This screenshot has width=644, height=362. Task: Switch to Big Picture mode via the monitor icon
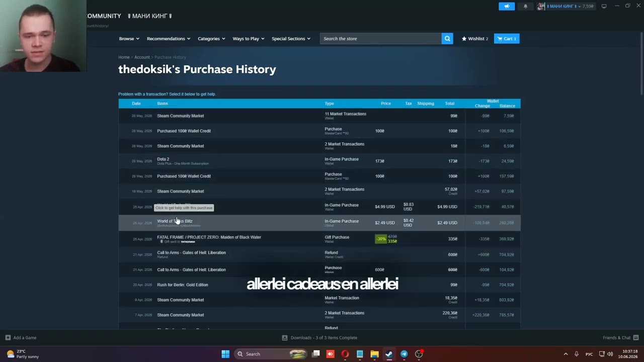pos(604,6)
